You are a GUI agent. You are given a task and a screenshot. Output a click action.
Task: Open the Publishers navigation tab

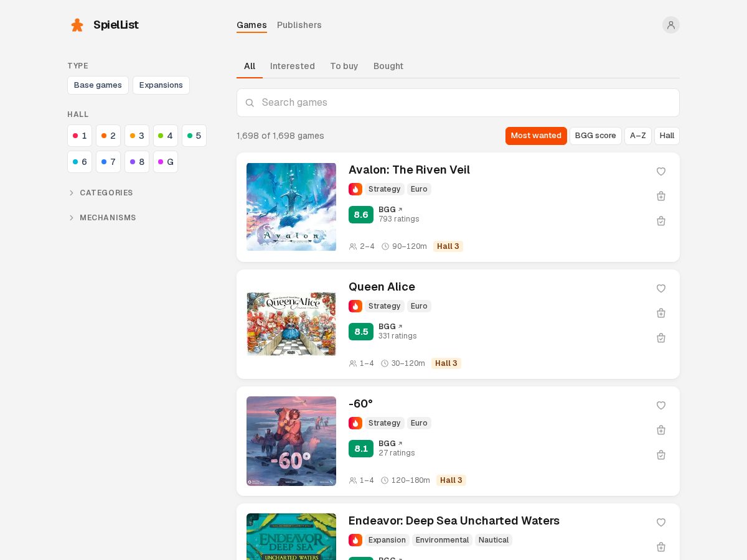299,25
